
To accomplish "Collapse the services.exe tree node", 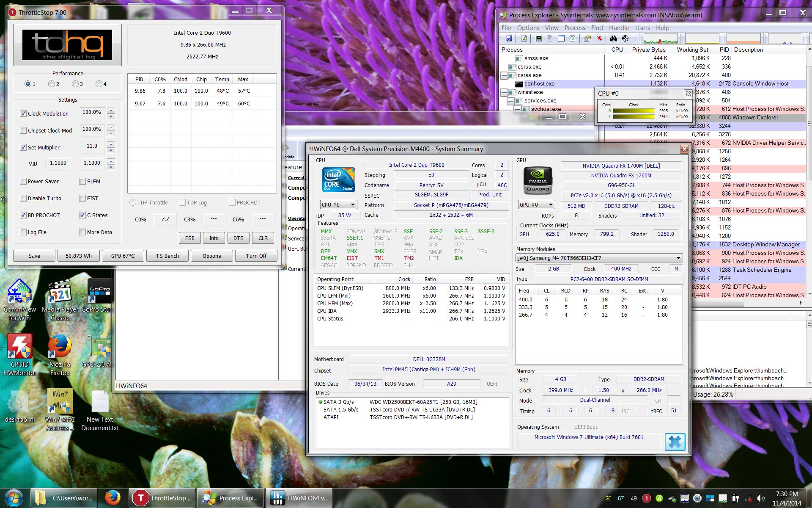I will [511, 101].
